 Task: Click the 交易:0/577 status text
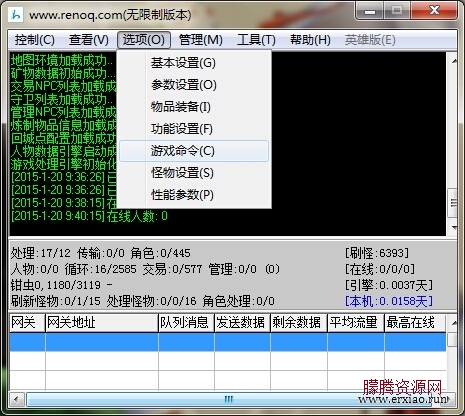[x=173, y=269]
